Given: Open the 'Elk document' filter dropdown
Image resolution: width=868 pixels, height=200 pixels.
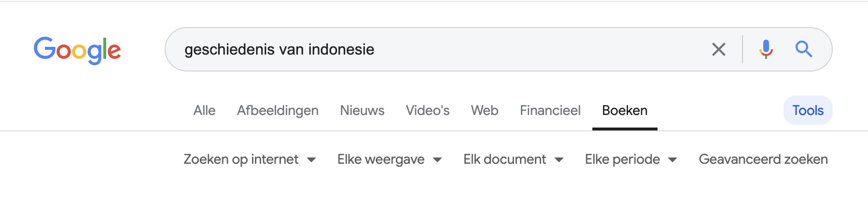Looking at the screenshot, I should pos(514,159).
